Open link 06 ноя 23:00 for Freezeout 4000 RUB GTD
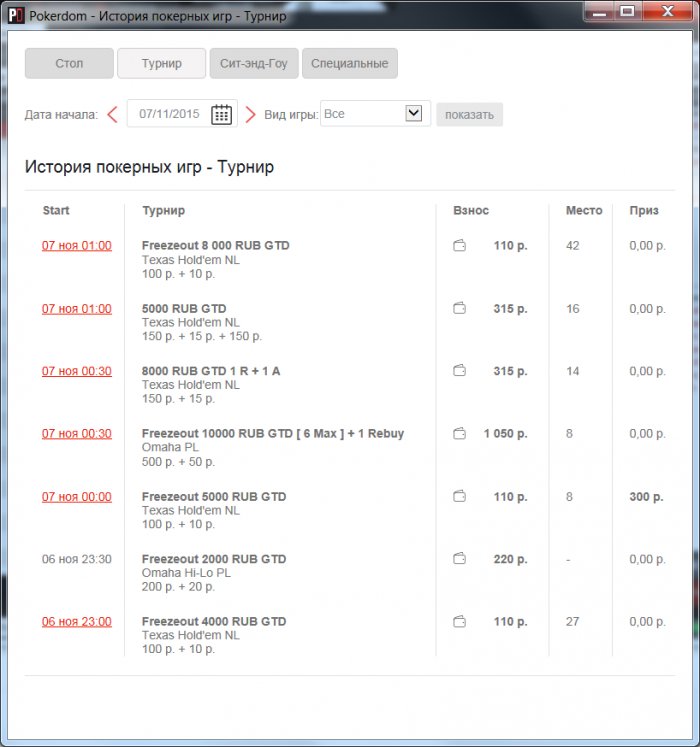Viewport: 700px width, 747px height. pos(77,622)
